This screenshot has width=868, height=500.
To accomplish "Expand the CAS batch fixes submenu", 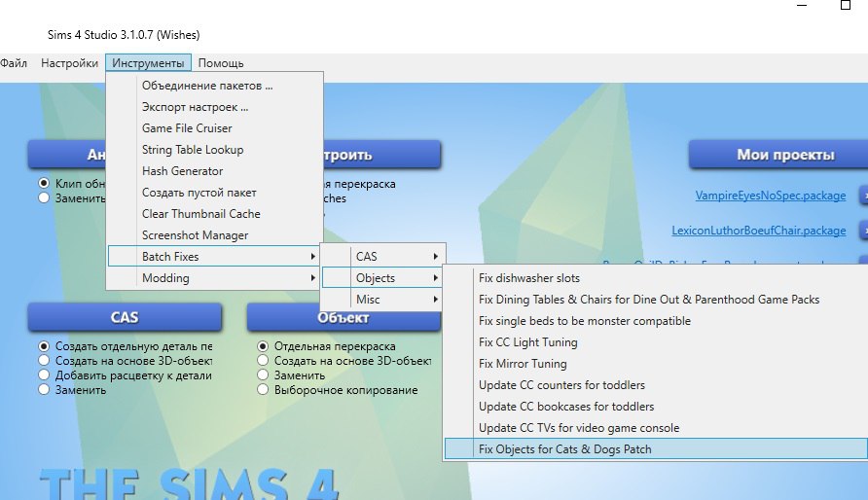I will 382,257.
